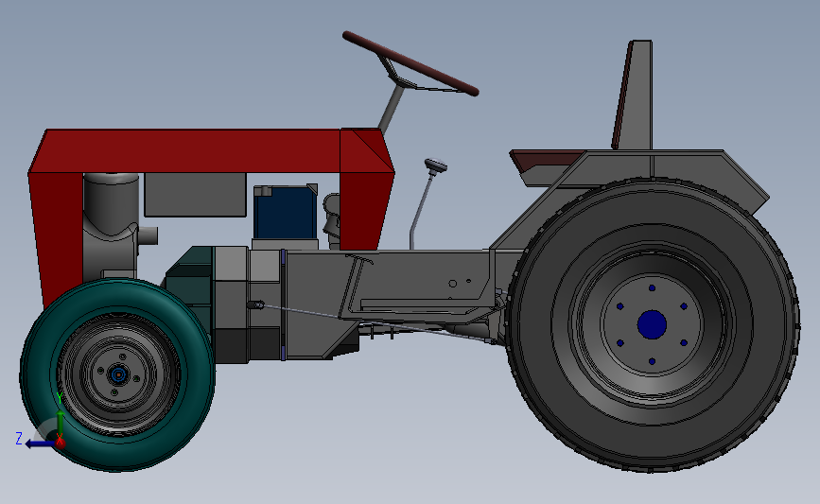Click the front wheel center hub
This screenshot has height=504, width=820.
[x=118, y=374]
